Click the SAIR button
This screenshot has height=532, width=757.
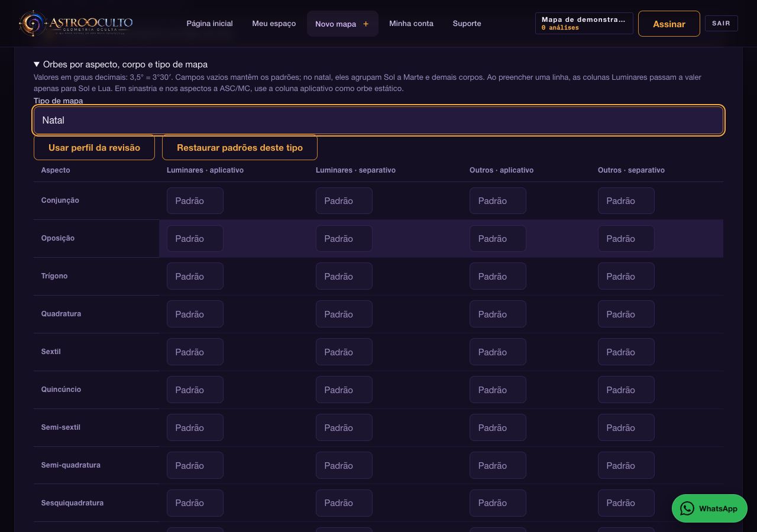(721, 24)
